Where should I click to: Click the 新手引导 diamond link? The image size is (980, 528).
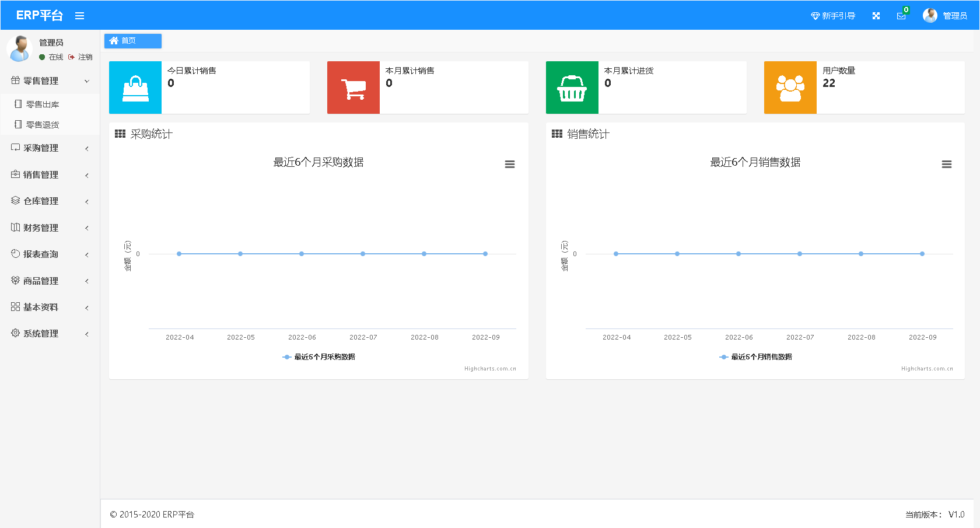[x=833, y=16]
